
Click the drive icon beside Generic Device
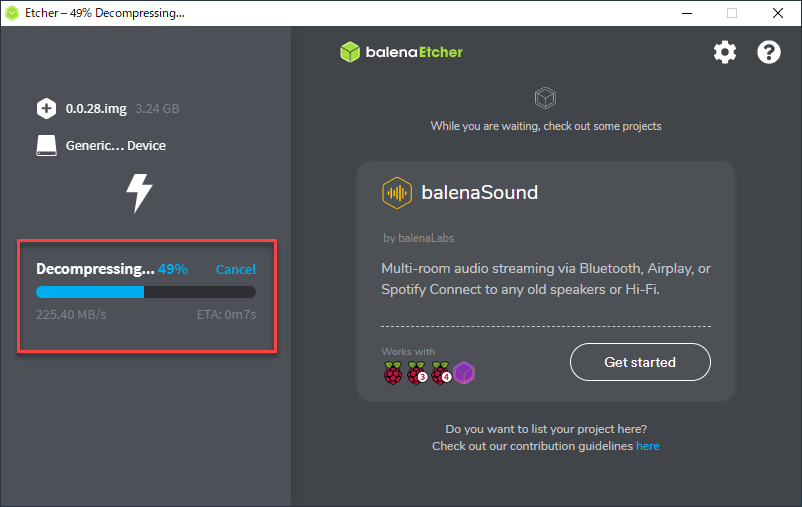(47, 146)
